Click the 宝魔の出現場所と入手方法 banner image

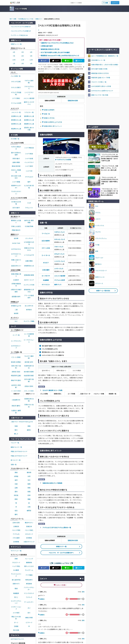pyautogui.click(x=61, y=82)
